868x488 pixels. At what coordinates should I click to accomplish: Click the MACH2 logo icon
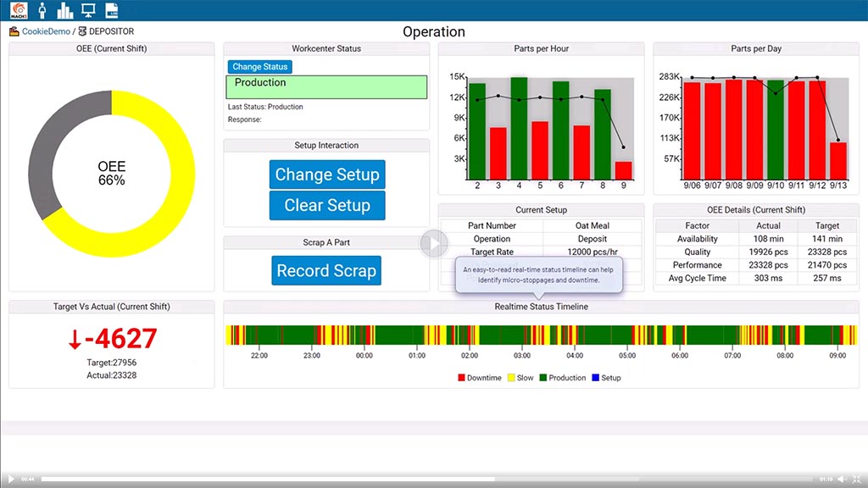pos(17,10)
